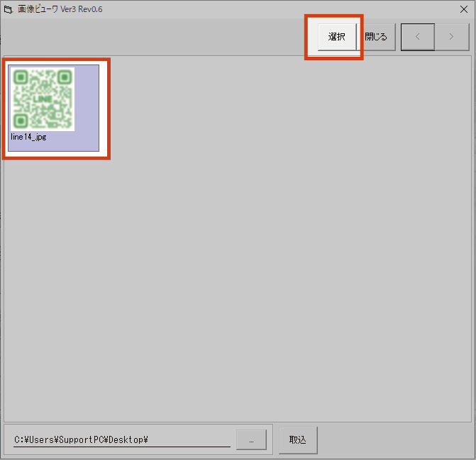This screenshot has height=460, width=476.
Task: Select the line14_.jpg QR code thumbnail
Action: click(43, 99)
